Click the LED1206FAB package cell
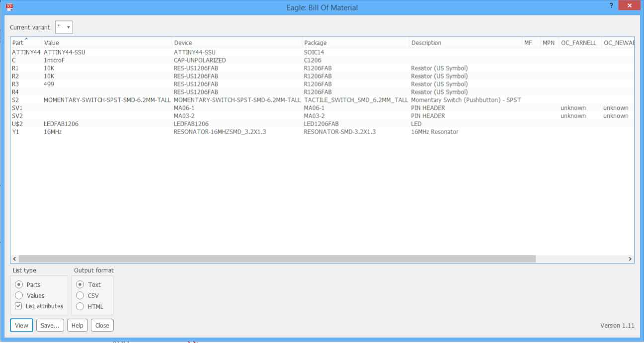The height and width of the screenshot is (343, 644). pyautogui.click(x=321, y=124)
